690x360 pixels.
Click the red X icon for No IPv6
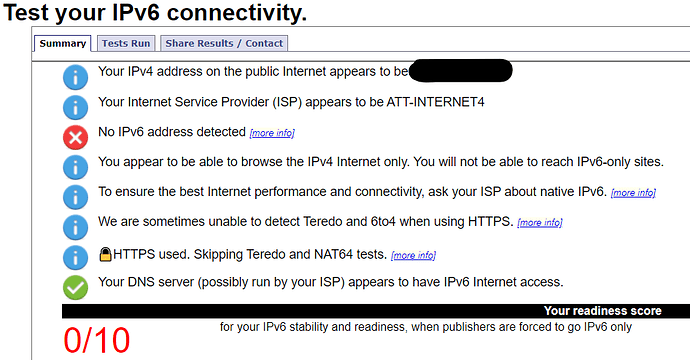75,137
